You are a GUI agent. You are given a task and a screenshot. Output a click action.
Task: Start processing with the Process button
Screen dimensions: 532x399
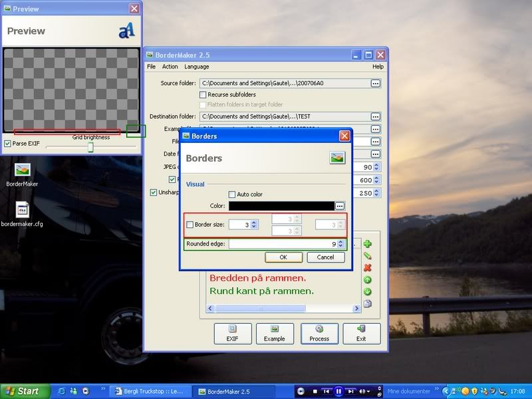pos(319,334)
